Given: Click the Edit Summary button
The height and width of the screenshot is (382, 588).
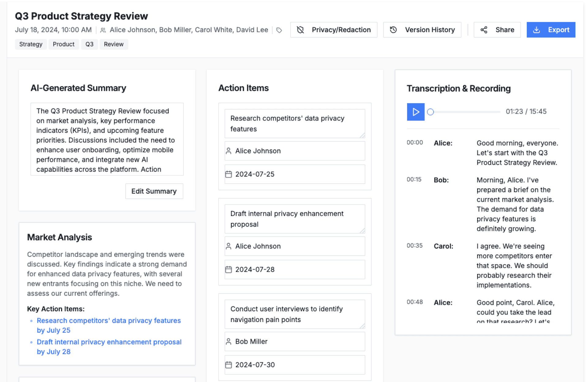Looking at the screenshot, I should coord(154,191).
